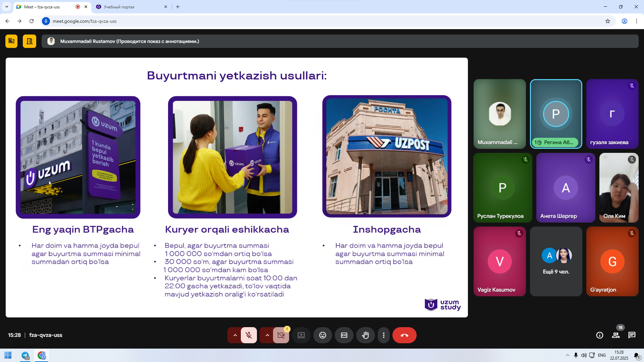
Task: Open the participants people panel
Action: coord(615,335)
